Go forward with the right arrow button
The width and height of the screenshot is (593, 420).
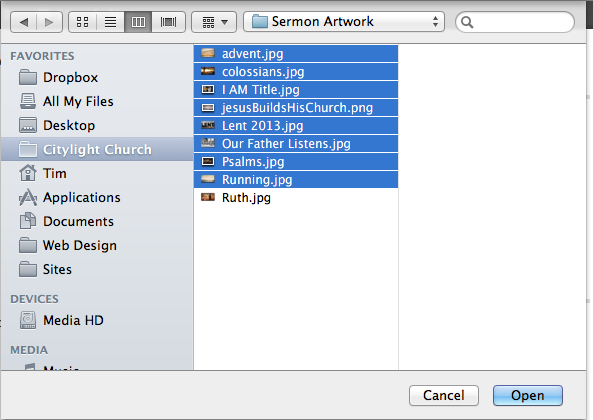coord(49,22)
